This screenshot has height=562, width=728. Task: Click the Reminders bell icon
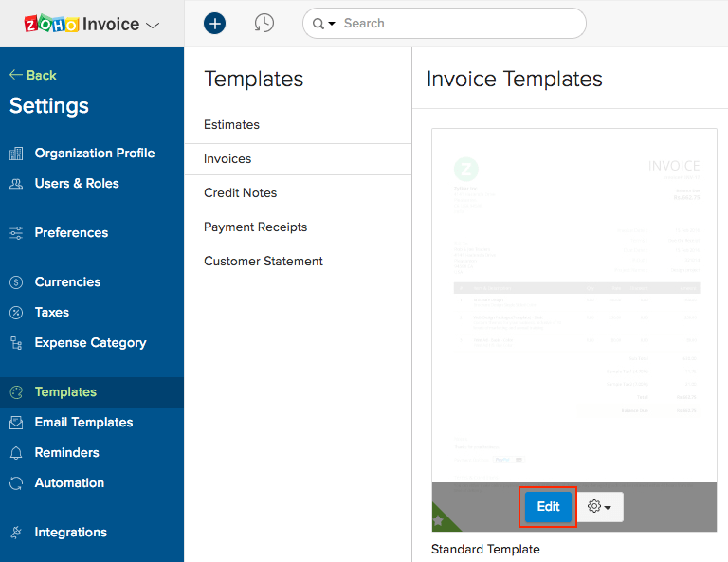(x=16, y=453)
